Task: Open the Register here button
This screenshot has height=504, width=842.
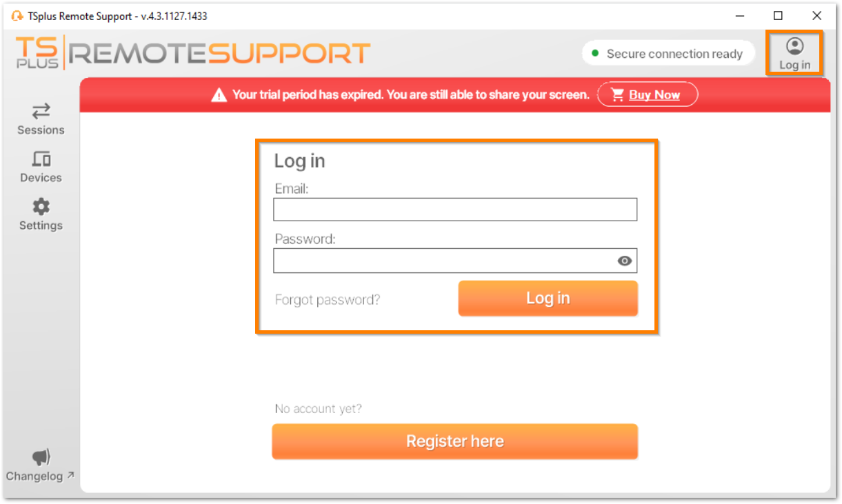Action: pos(454,441)
